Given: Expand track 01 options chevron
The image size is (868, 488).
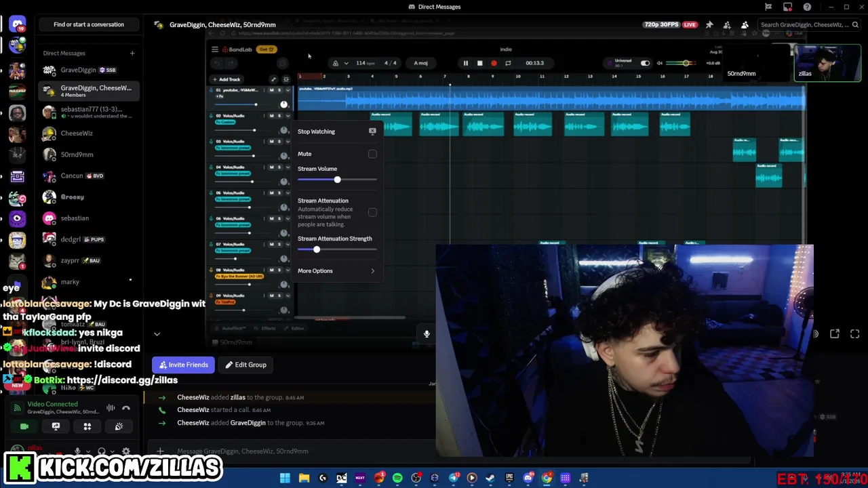Looking at the screenshot, I should tap(288, 90).
